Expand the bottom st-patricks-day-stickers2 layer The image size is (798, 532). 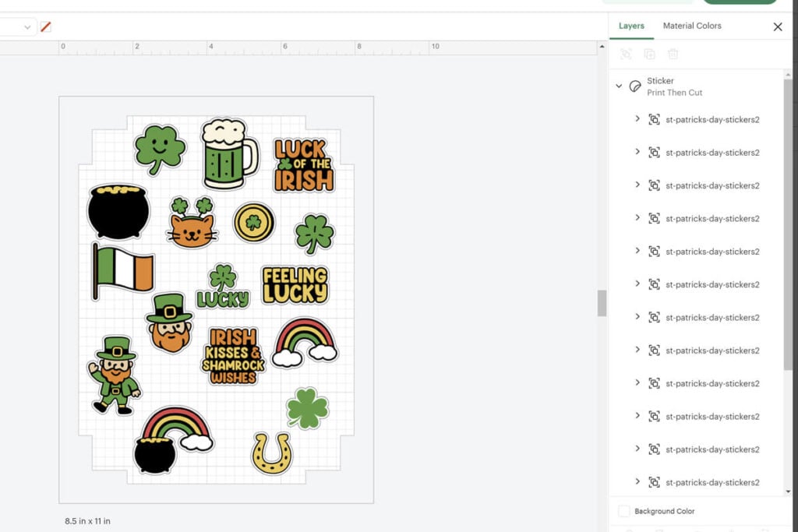pyautogui.click(x=637, y=482)
